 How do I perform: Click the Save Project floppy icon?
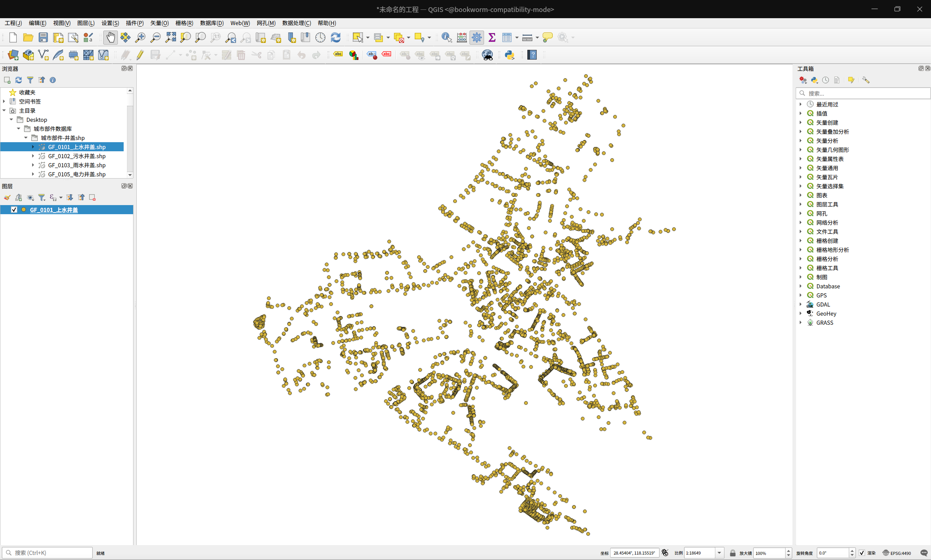43,37
